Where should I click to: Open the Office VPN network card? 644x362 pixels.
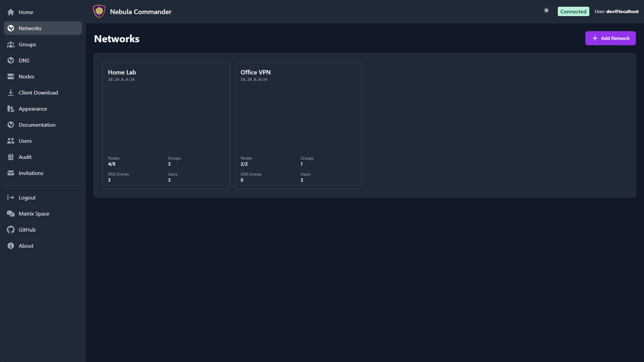(x=299, y=125)
